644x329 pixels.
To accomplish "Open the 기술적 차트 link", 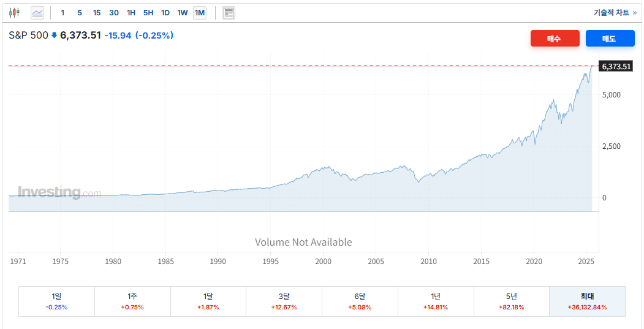I will tap(615, 12).
